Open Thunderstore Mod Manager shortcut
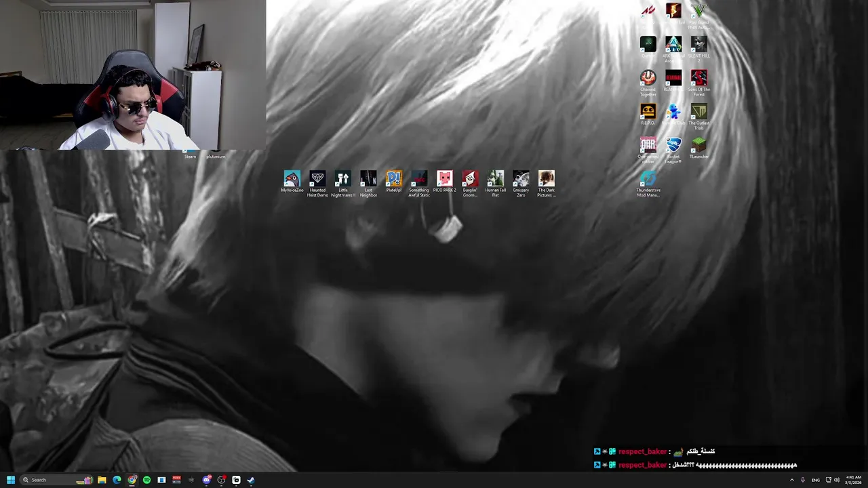 (x=648, y=183)
